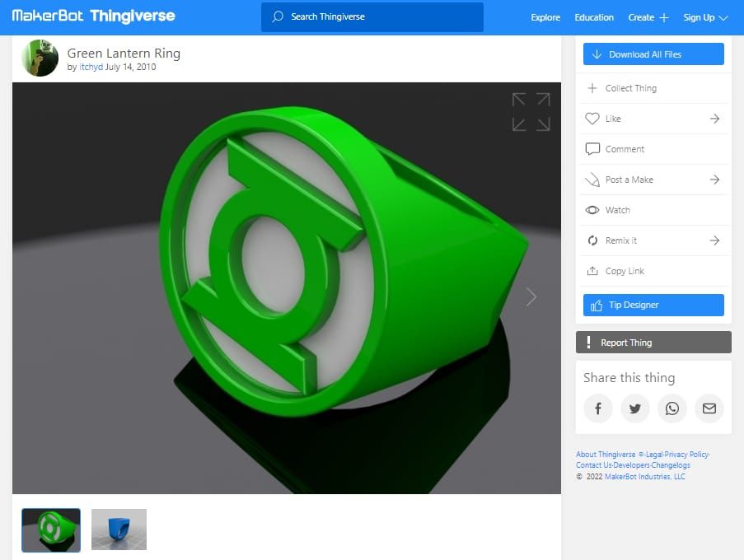This screenshot has width=744, height=560.
Task: Click the search magnifier in the search bar
Action: click(x=279, y=16)
